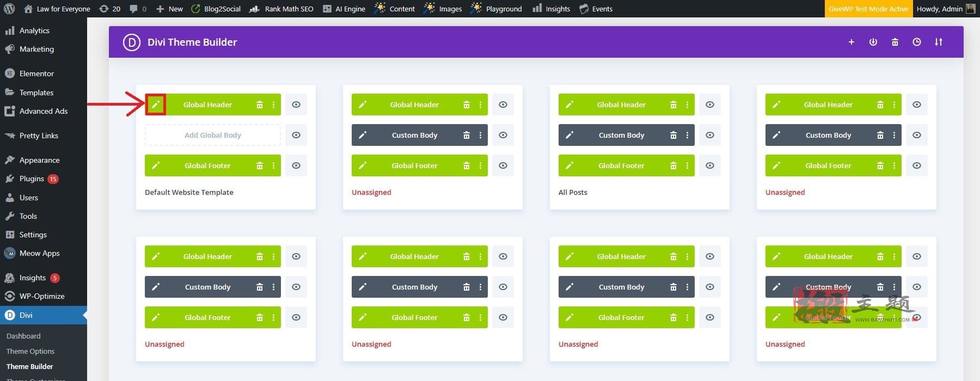This screenshot has width=980, height=381.
Task: Delete Custom Body in All Posts template
Action: 673,135
